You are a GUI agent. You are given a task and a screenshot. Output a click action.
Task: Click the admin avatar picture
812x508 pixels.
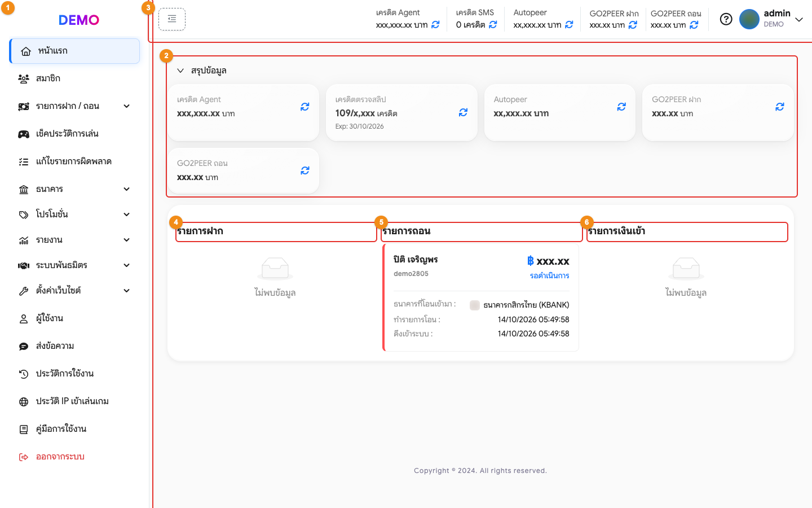pos(749,19)
